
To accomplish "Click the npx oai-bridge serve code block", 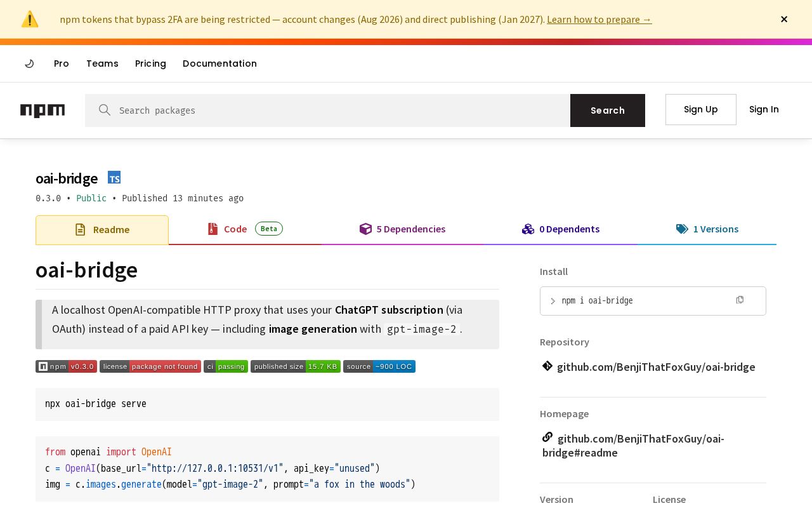I will coord(267,404).
